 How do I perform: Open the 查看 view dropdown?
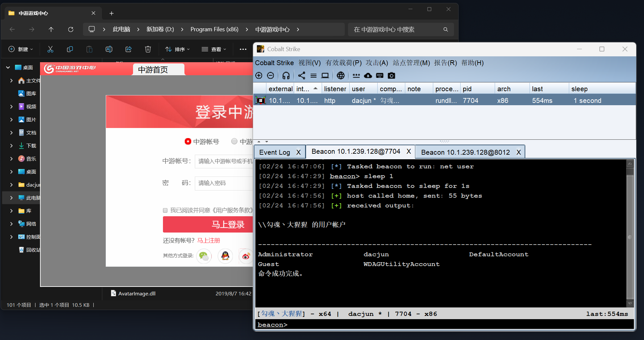(214, 49)
